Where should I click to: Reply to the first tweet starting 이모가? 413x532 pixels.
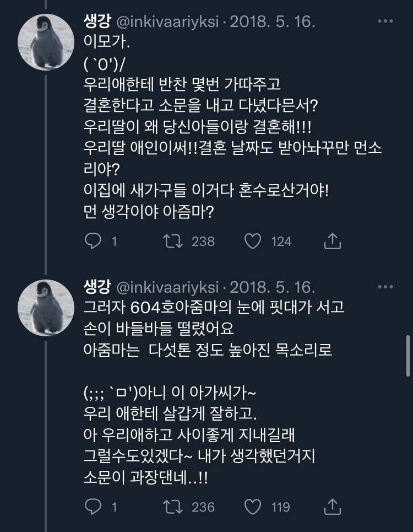(x=93, y=241)
